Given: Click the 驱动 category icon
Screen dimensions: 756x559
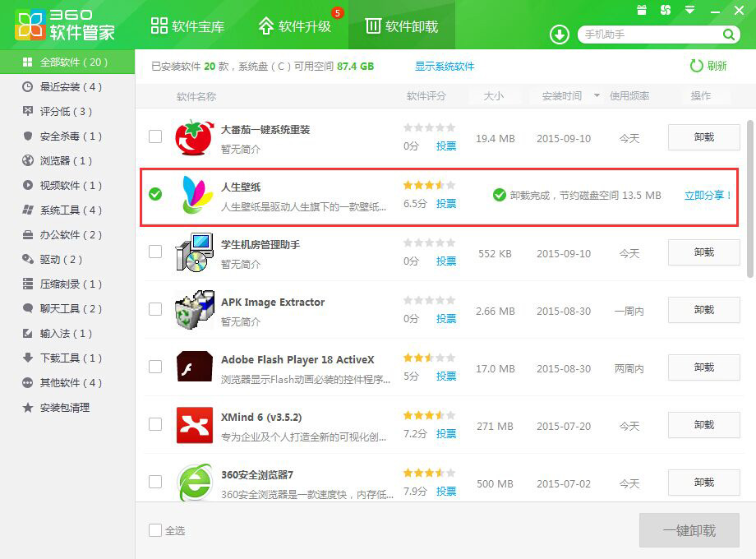Looking at the screenshot, I should (x=28, y=260).
